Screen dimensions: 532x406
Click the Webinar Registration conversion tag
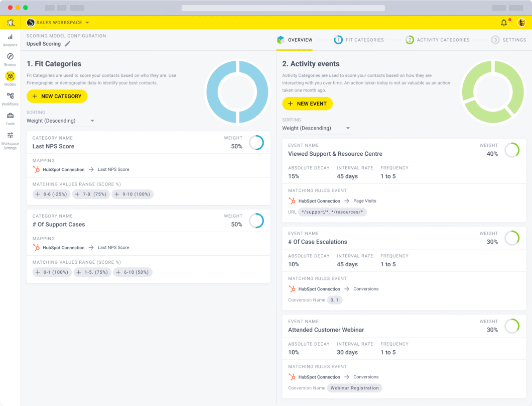coord(354,388)
